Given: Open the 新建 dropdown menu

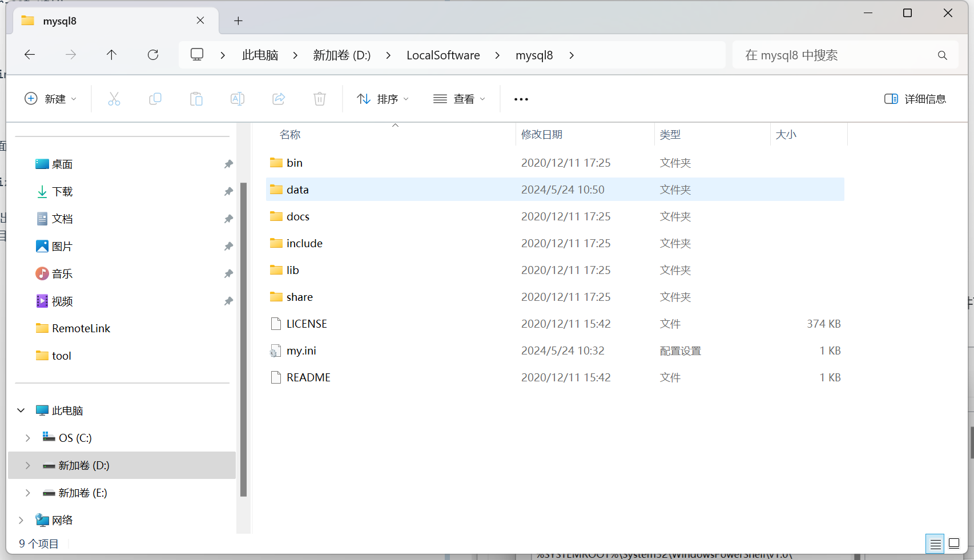Looking at the screenshot, I should click(50, 99).
